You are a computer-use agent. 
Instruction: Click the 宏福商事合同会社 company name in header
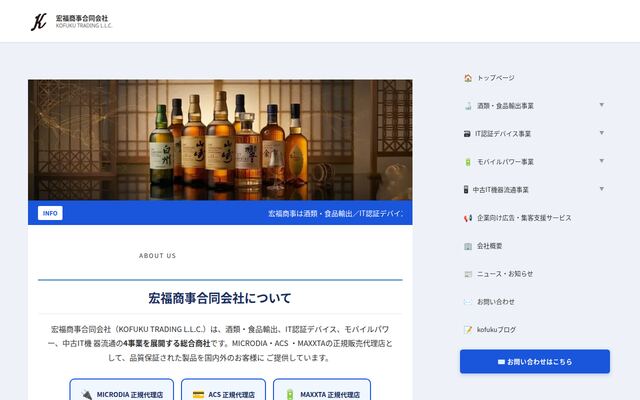[82, 18]
